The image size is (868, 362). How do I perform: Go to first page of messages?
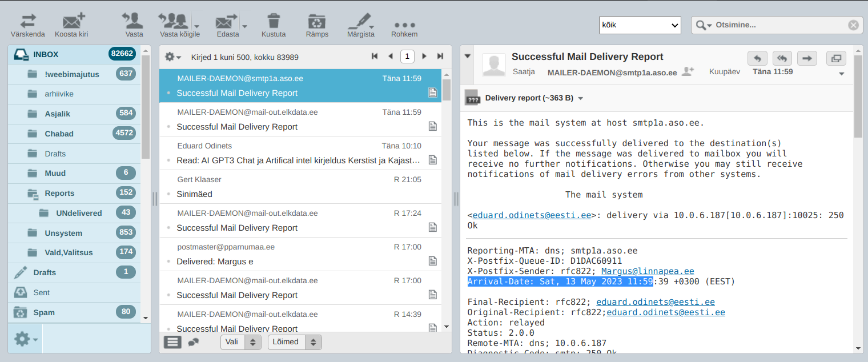pos(375,57)
